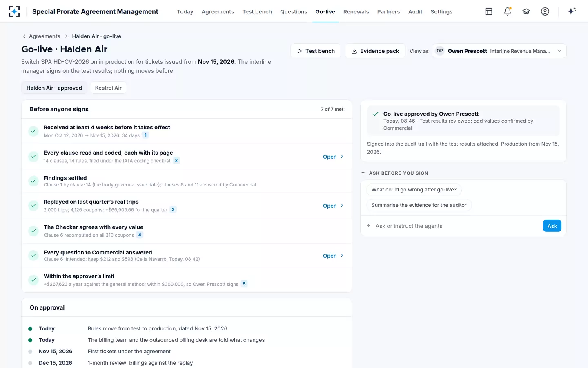This screenshot has width=588, height=368.
Task: Click the Agreements breadcrumb link
Action: [x=45, y=36]
